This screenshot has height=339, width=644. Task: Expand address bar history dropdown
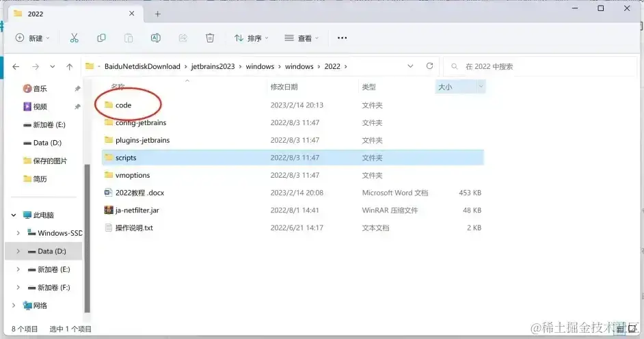point(410,66)
